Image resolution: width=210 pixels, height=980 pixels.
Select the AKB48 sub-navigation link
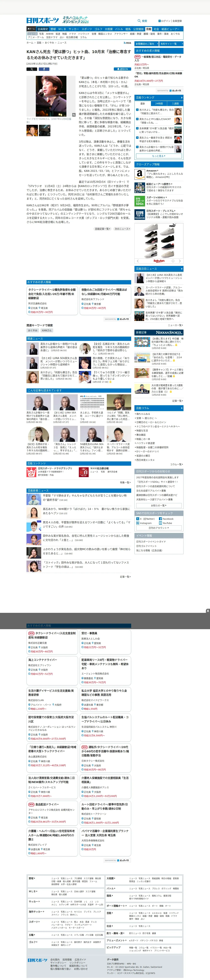50,34
